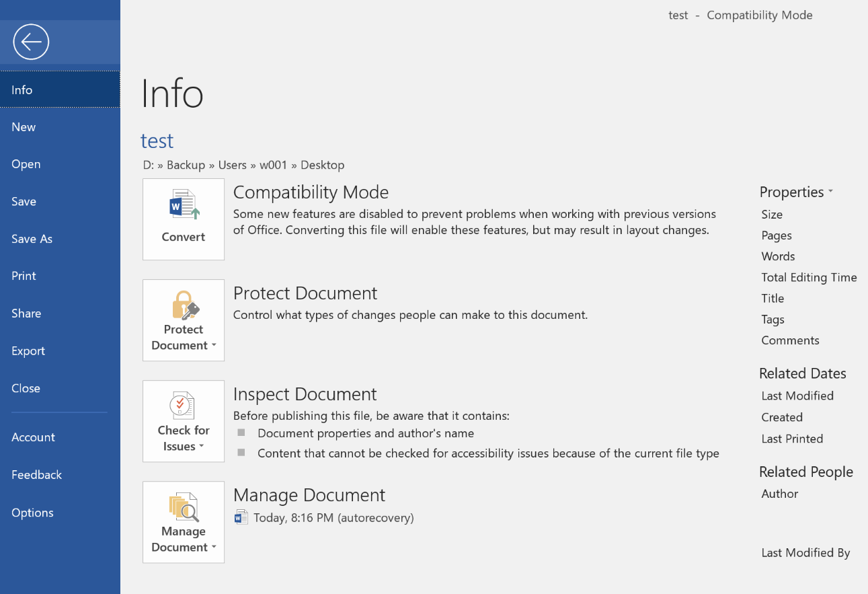Expand the Manage Document dropdown label
868x594 pixels.
tap(184, 540)
